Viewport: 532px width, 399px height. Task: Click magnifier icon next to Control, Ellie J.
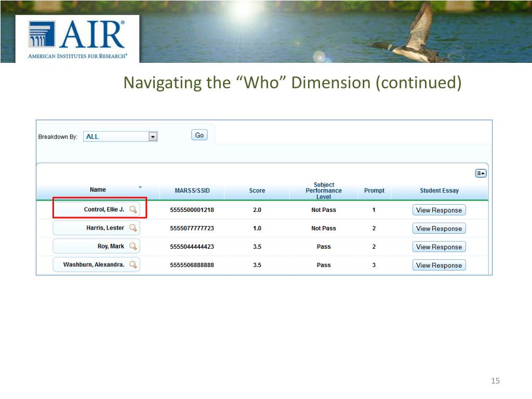(133, 209)
